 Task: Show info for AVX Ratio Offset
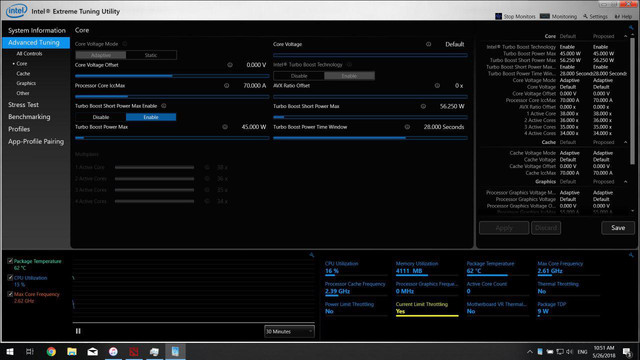click(x=437, y=86)
